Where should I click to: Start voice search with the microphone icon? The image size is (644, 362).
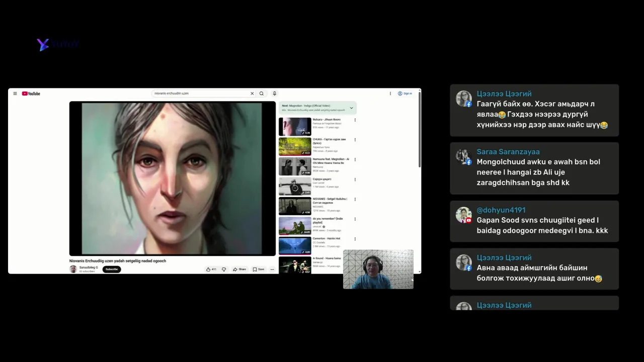[x=274, y=94]
